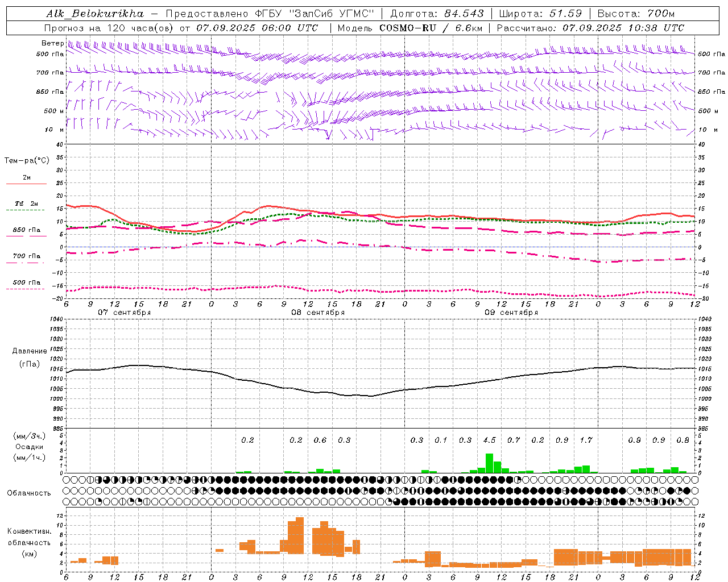This screenshot has height=582, width=728.
Task: Click the 0.8 precipitation value
Action: [x=683, y=440]
